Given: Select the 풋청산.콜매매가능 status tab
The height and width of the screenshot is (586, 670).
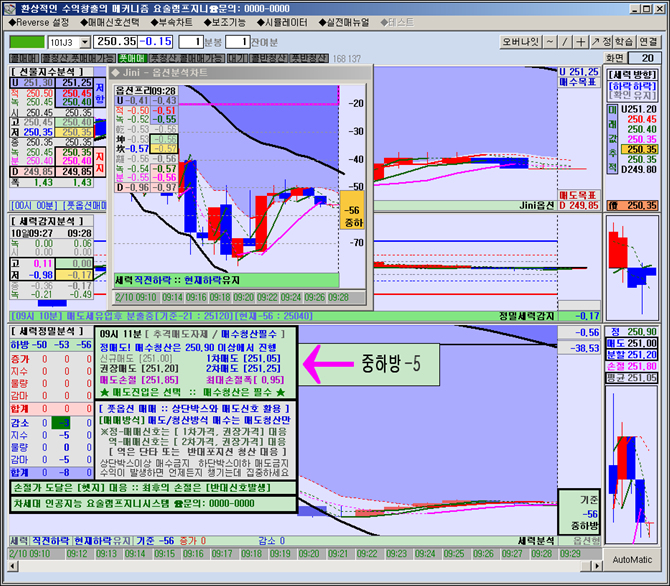Looking at the screenshot, I should [x=186, y=58].
